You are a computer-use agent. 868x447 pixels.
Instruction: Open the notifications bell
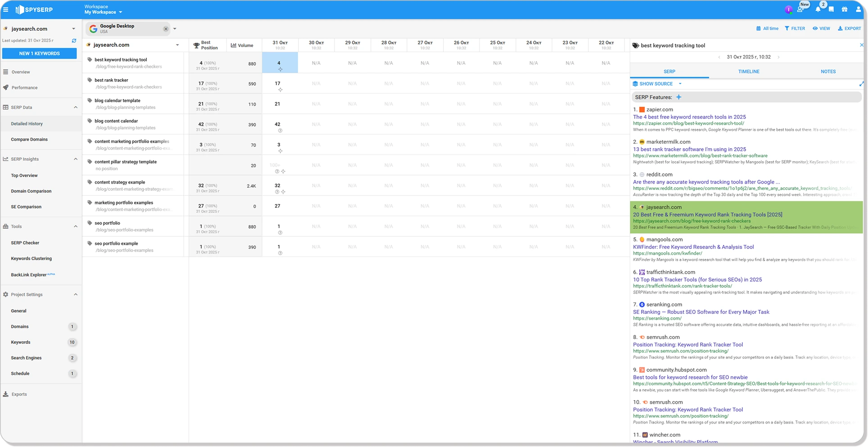coord(818,9)
